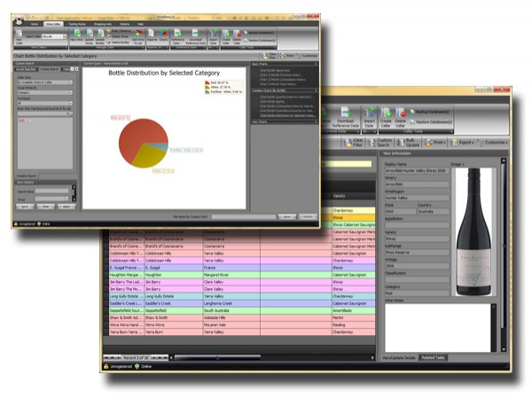Click File Name for Custom Chart field
This screenshot has width=532, height=398.
(243, 216)
